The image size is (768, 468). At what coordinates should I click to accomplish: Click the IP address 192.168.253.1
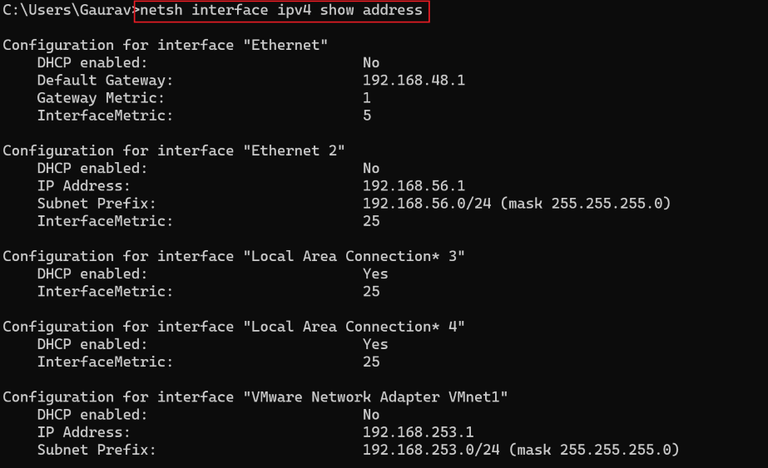coord(419,432)
